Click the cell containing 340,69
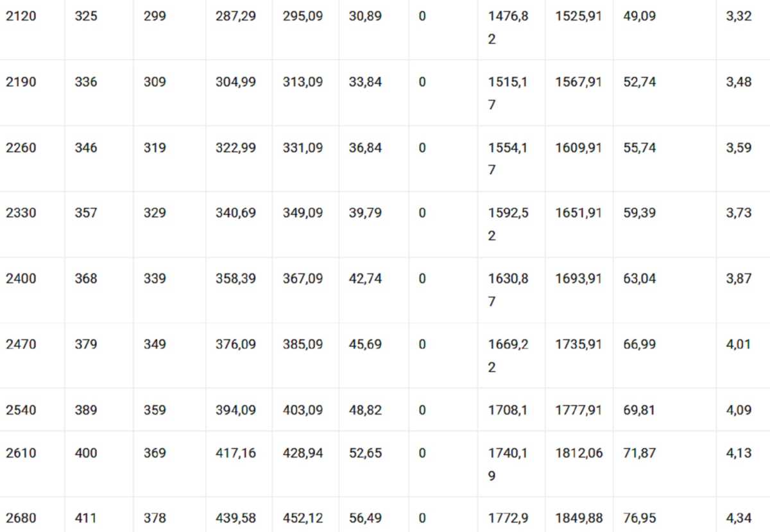The height and width of the screenshot is (532, 770). point(239,223)
